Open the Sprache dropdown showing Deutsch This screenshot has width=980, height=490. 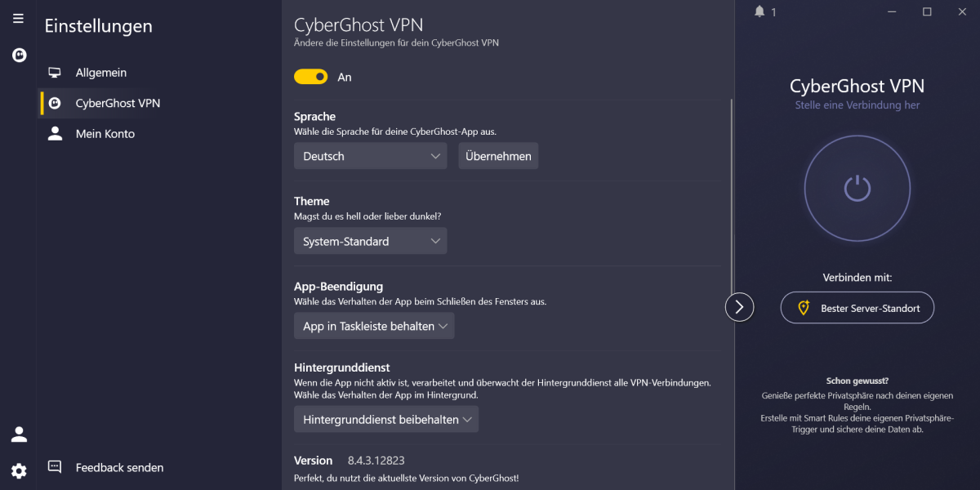pyautogui.click(x=370, y=155)
